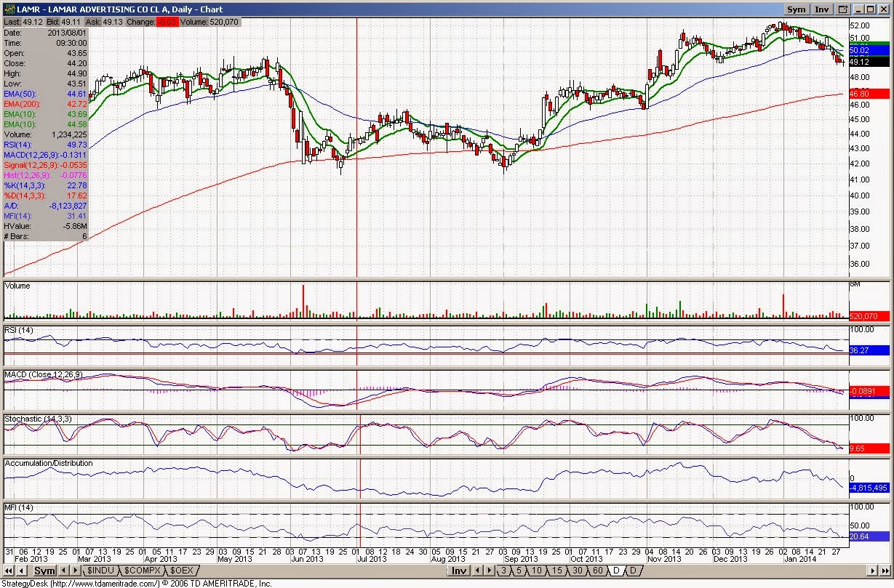Click the EMA(50) 44.61 data row
894x588 pixels.
pyautogui.click(x=46, y=94)
